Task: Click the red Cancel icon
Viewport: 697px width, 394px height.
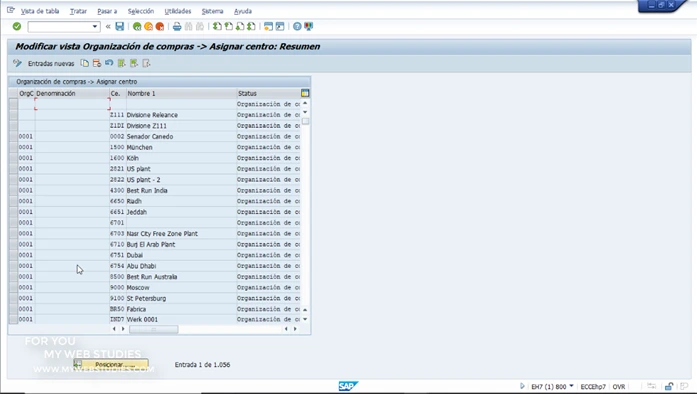Action: point(160,27)
